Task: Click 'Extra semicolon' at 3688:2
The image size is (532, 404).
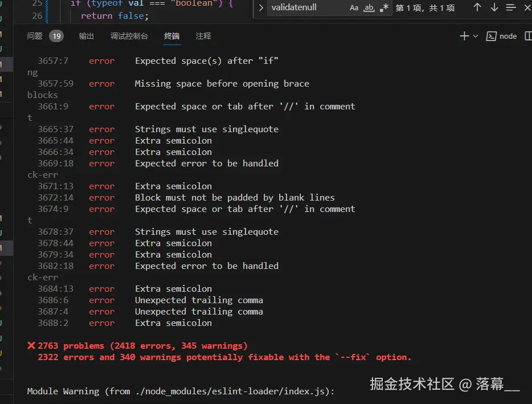Action: [173, 323]
